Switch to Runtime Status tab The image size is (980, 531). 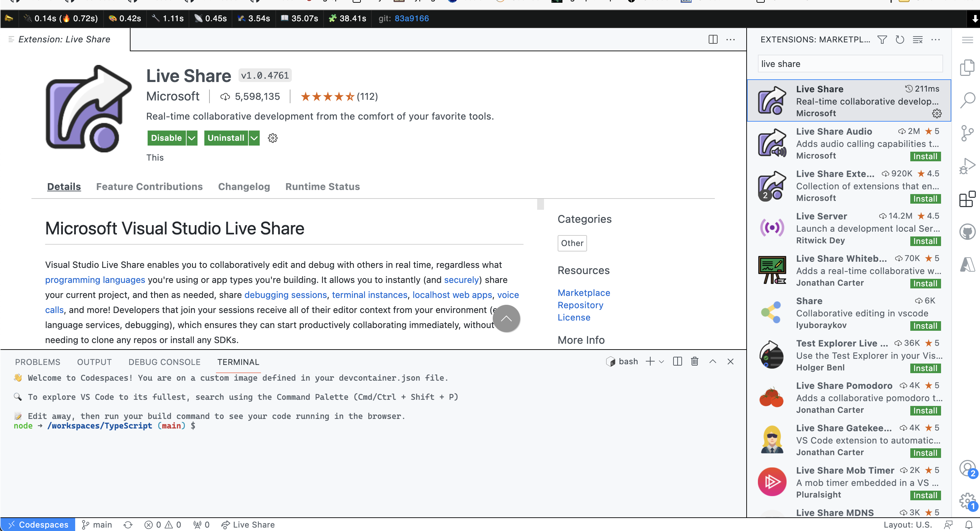tap(322, 186)
